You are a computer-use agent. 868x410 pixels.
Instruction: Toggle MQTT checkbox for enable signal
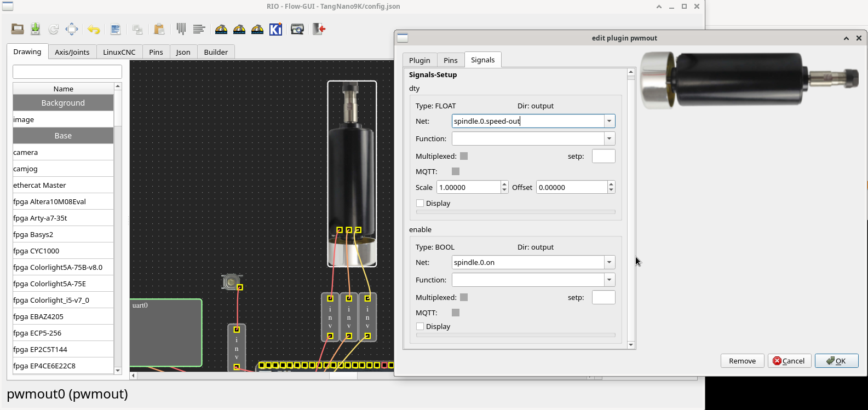click(x=456, y=313)
